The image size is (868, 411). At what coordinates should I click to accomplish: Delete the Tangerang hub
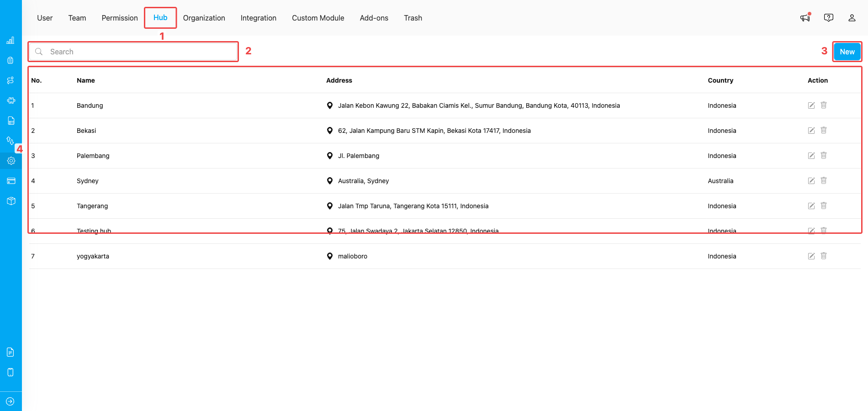(x=824, y=205)
